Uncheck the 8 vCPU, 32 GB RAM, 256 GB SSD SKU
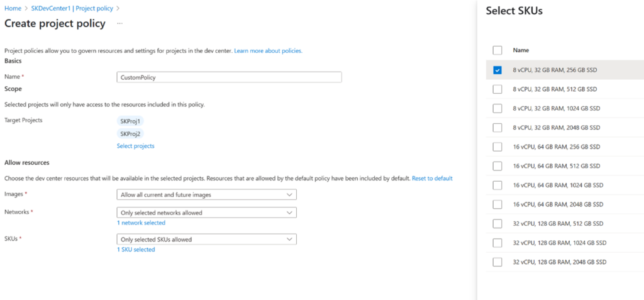This screenshot has width=644, height=300. click(x=497, y=70)
